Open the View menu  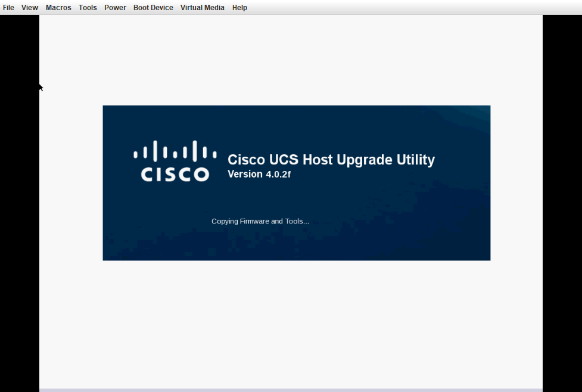pos(30,7)
